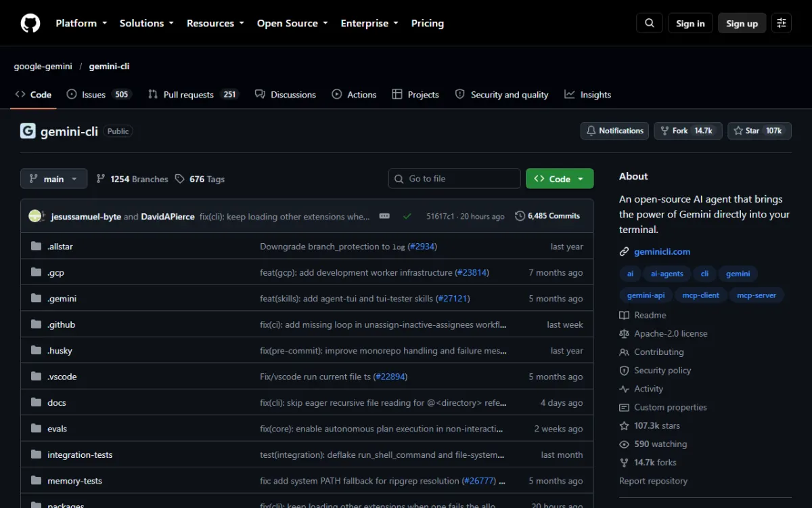Open the .github folder

point(61,324)
